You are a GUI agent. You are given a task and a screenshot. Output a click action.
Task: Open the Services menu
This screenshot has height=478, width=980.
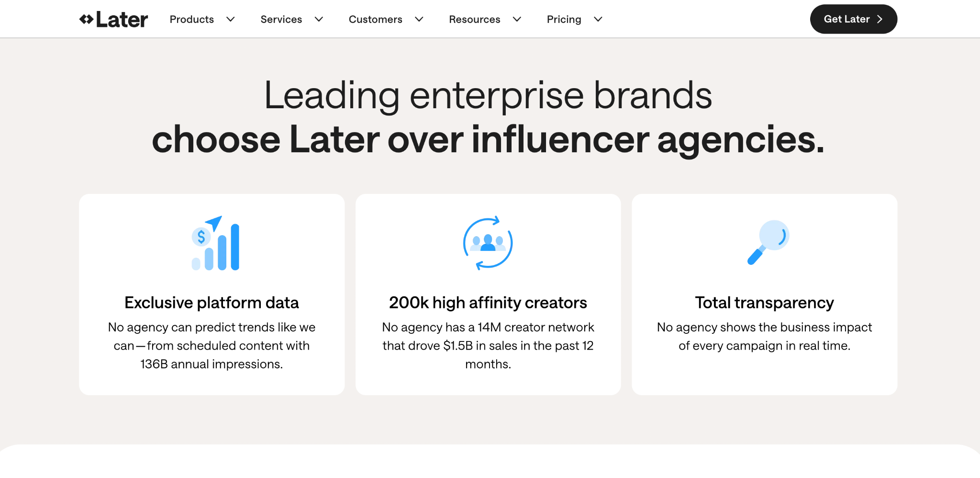281,19
